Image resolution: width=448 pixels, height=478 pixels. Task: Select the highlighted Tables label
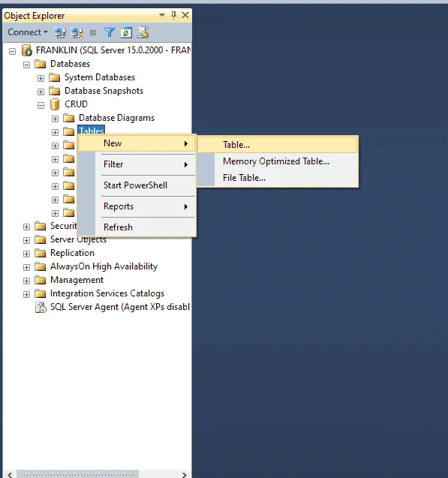91,130
